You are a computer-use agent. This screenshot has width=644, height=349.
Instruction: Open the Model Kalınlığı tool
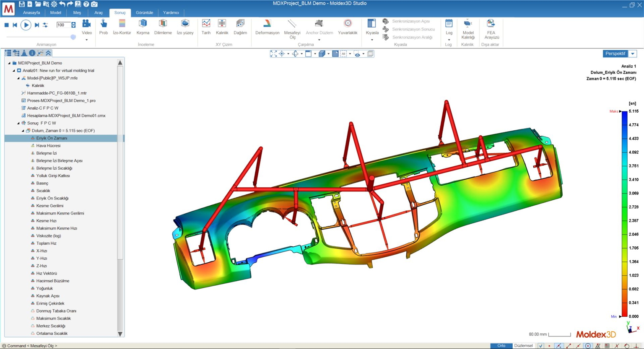468,29
